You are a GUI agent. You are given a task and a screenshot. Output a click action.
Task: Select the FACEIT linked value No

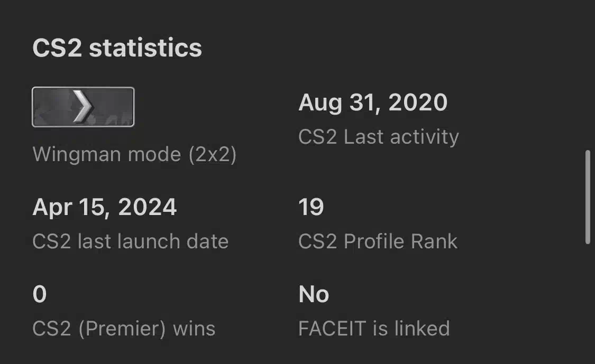(314, 294)
